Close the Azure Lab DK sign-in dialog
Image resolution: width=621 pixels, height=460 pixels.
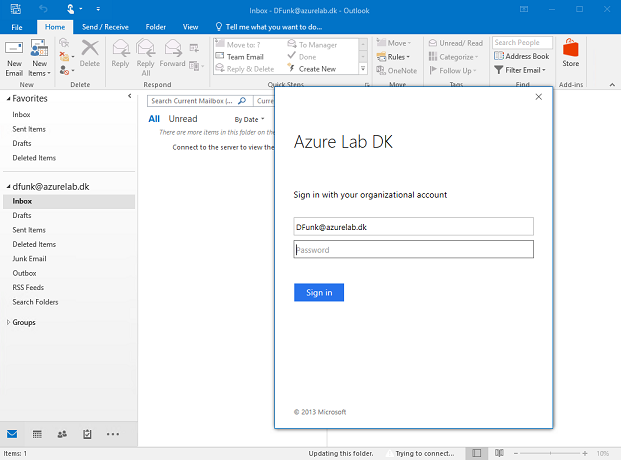539,97
